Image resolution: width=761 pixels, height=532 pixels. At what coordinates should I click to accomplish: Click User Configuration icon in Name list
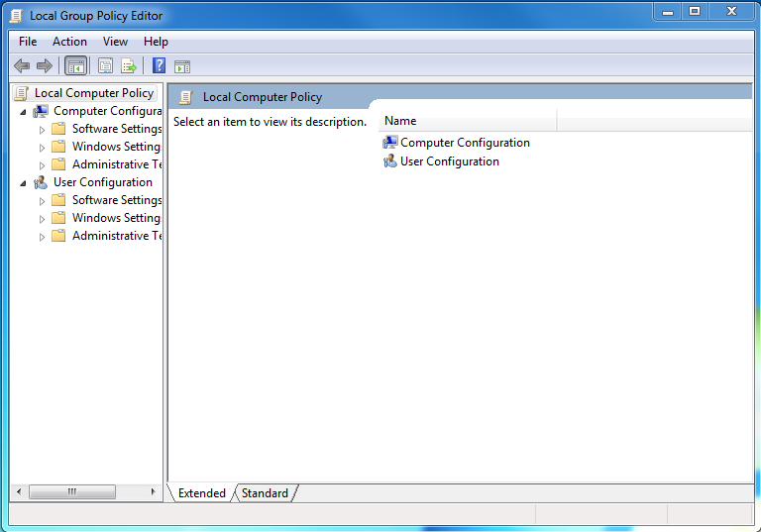click(389, 161)
